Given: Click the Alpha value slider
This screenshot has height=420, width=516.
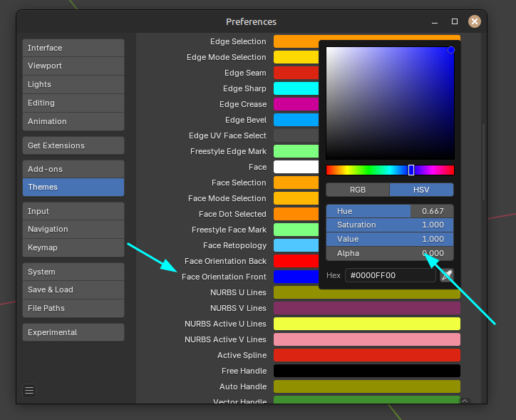Looking at the screenshot, I should pos(390,253).
